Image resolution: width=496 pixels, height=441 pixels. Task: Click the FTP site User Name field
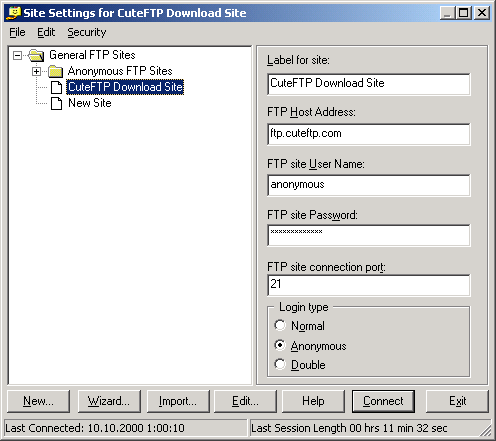pos(369,185)
